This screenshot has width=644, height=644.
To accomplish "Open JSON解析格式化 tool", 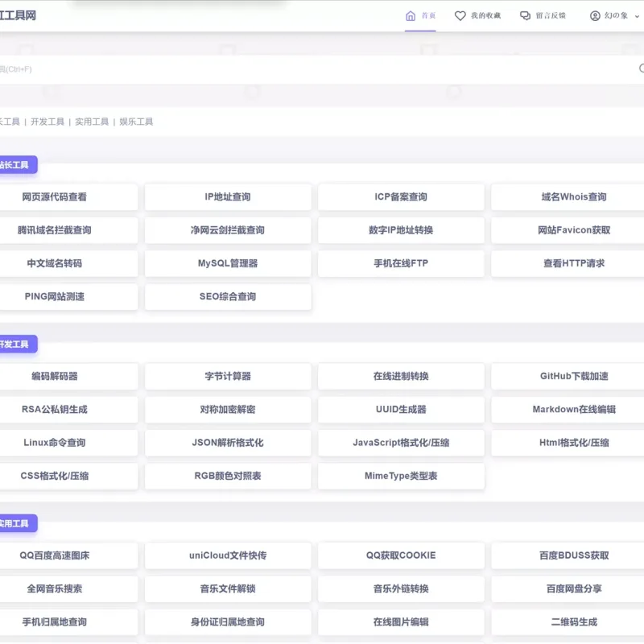I will pyautogui.click(x=228, y=442).
